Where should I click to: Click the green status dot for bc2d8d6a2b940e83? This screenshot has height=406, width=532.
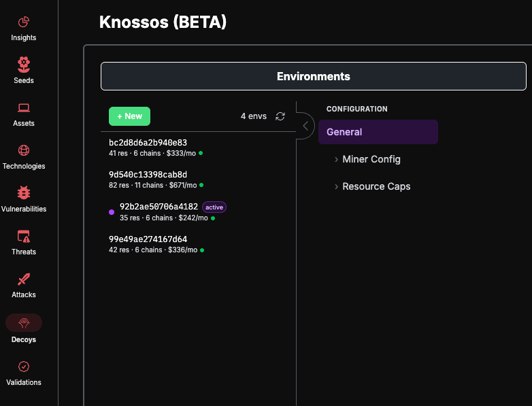[201, 153]
